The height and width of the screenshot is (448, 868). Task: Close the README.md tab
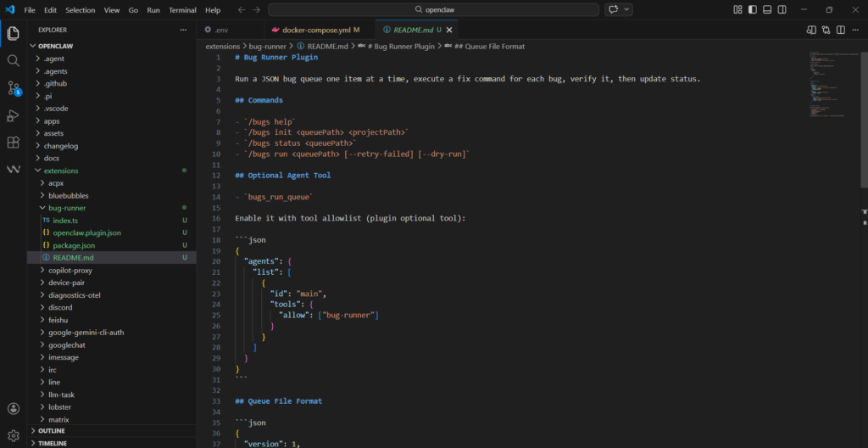coord(449,30)
